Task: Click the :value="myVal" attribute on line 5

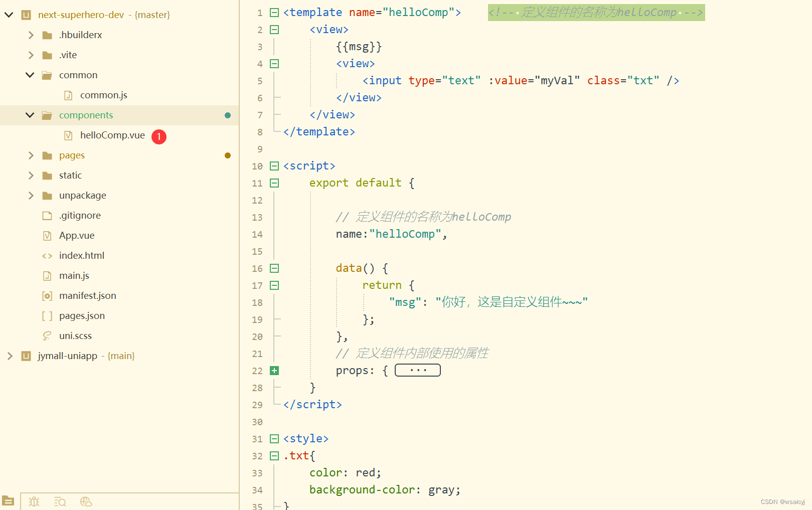Action: [x=534, y=81]
